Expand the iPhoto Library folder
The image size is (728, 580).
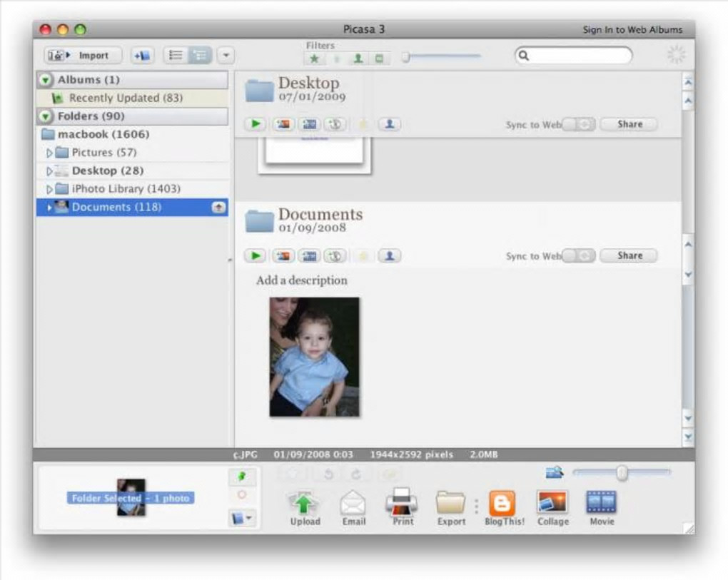49,189
